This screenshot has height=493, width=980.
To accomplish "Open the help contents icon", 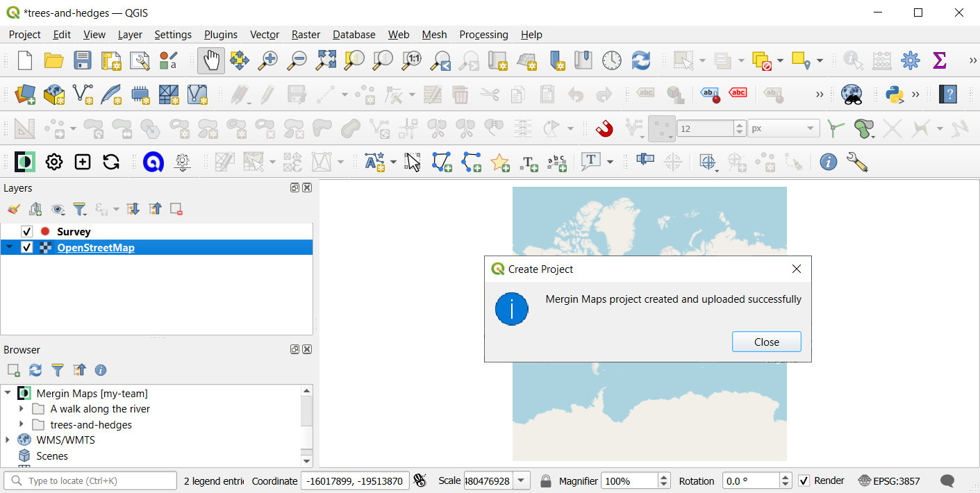I will tap(948, 94).
